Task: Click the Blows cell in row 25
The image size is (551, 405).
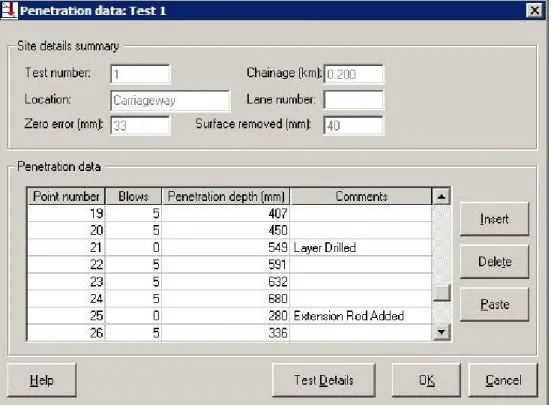Action: 134,315
